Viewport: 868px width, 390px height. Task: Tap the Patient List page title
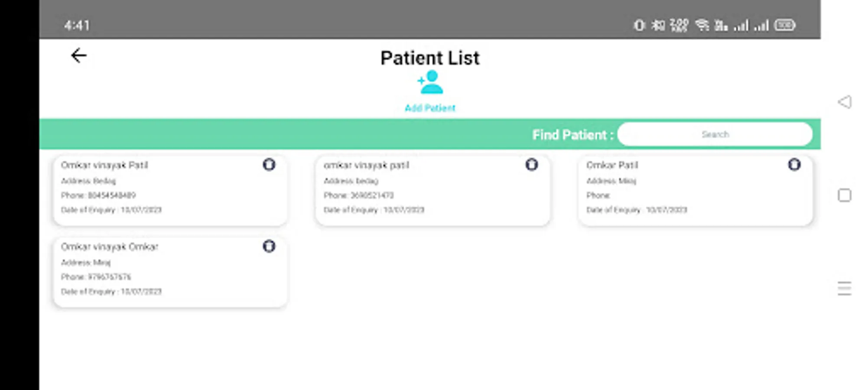430,58
